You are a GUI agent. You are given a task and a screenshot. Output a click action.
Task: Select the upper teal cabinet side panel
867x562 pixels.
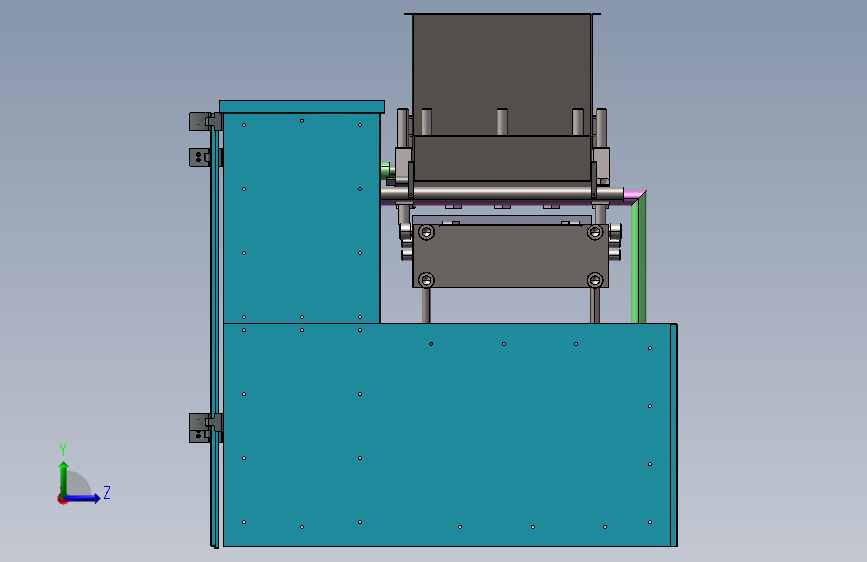(301, 218)
